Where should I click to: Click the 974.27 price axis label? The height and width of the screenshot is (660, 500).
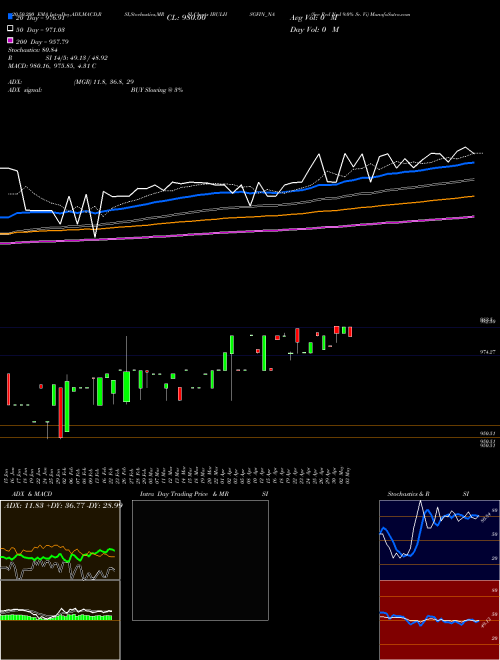pos(488,351)
